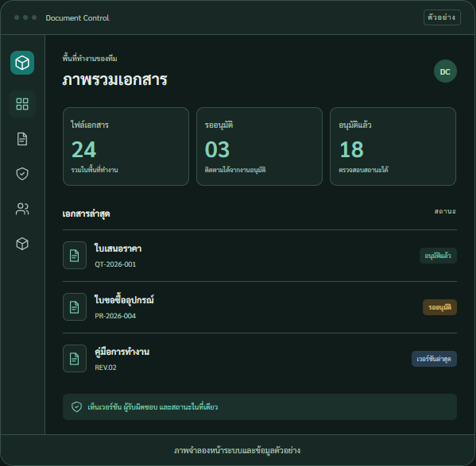Open the outlined cube icon at sidebar bottom
The height and width of the screenshot is (466, 476).
pos(22,244)
